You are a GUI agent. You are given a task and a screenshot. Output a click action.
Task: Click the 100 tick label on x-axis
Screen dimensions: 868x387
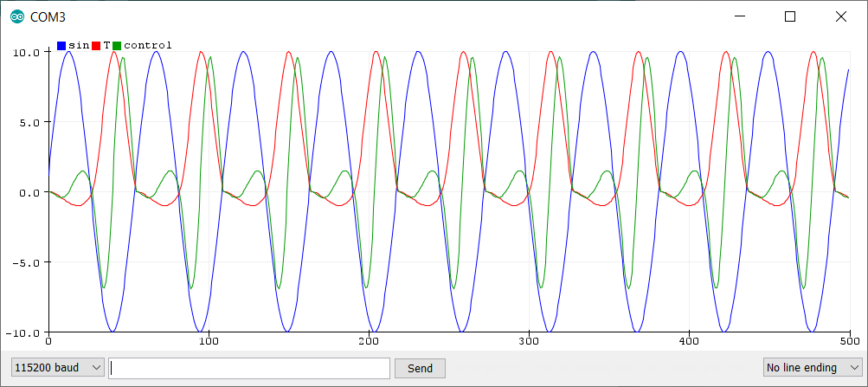209,343
